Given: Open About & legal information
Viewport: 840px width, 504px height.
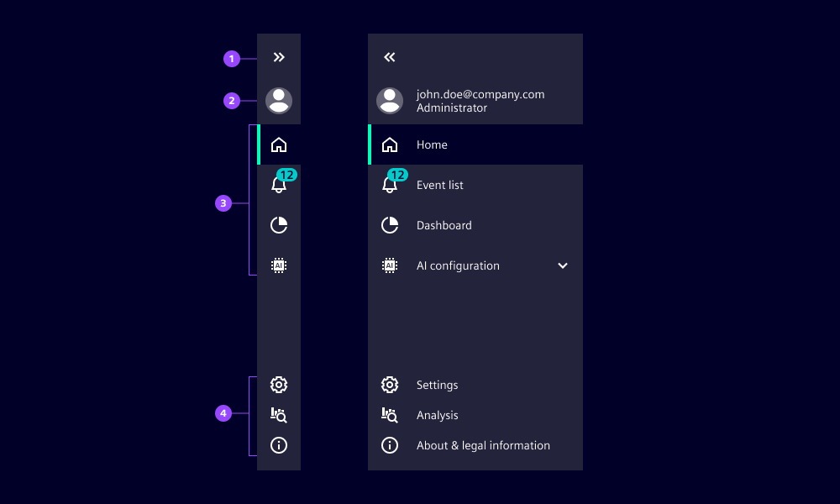Looking at the screenshot, I should click(483, 445).
